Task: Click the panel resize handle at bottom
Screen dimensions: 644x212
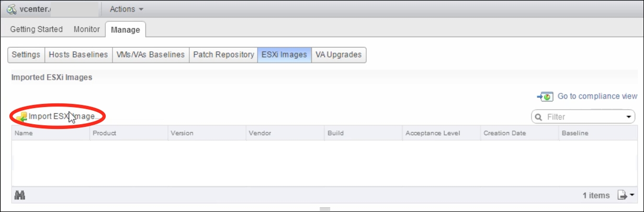Action: click(x=325, y=208)
